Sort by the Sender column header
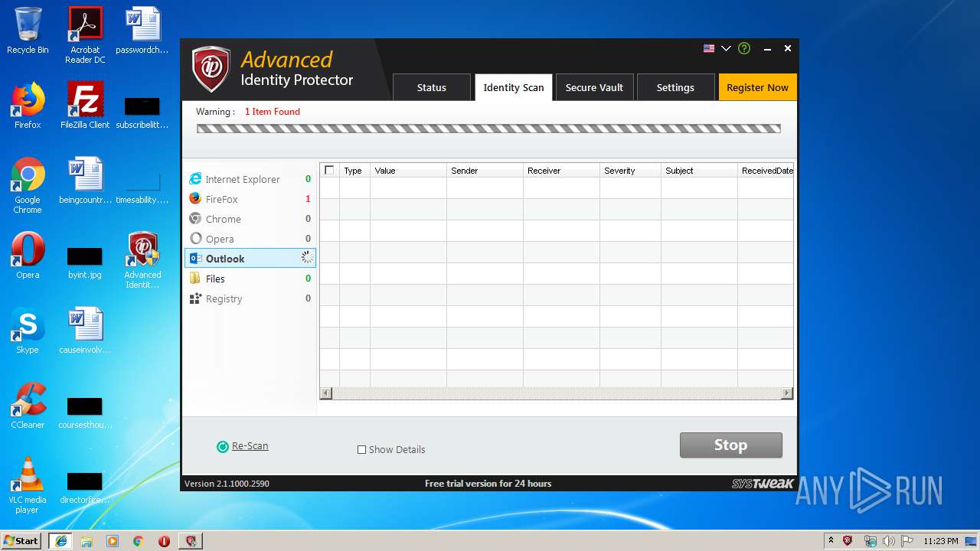980x551 pixels. tap(485, 171)
